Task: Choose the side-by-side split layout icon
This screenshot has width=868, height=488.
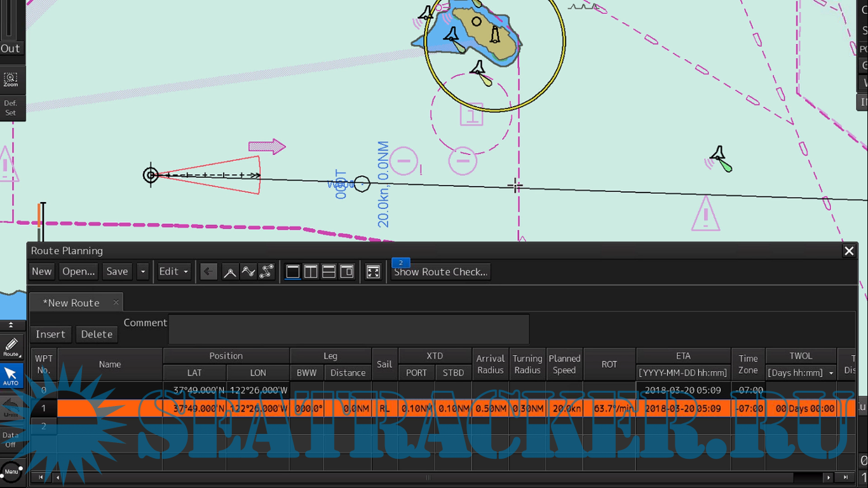Action: (311, 272)
